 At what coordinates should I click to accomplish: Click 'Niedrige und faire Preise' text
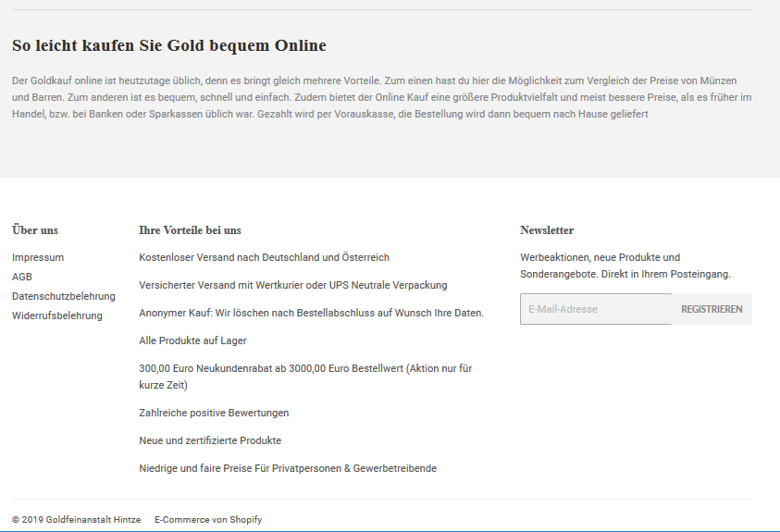click(x=288, y=469)
